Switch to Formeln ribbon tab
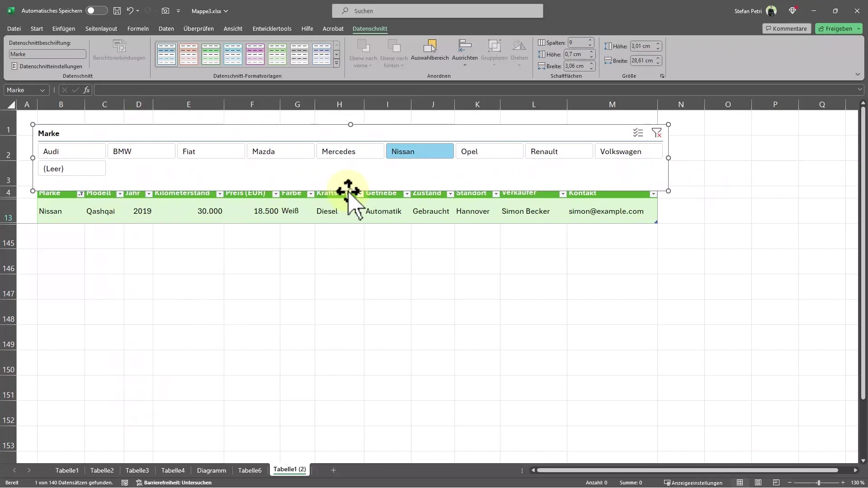868x488 pixels. pyautogui.click(x=138, y=28)
